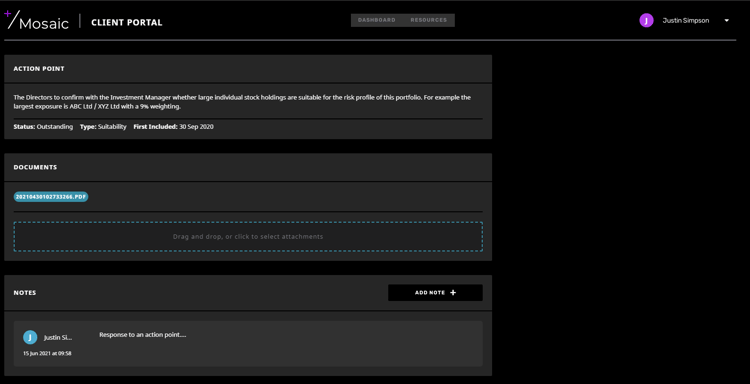The image size is (750, 384).
Task: Open the Resources tab
Action: [x=429, y=20]
